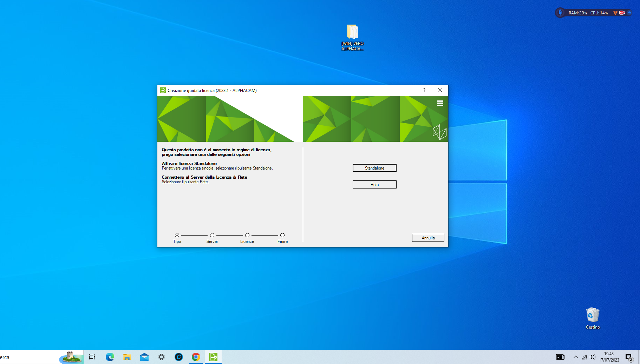The height and width of the screenshot is (364, 640).
Task: Open the Mail app in the taskbar
Action: point(144,357)
